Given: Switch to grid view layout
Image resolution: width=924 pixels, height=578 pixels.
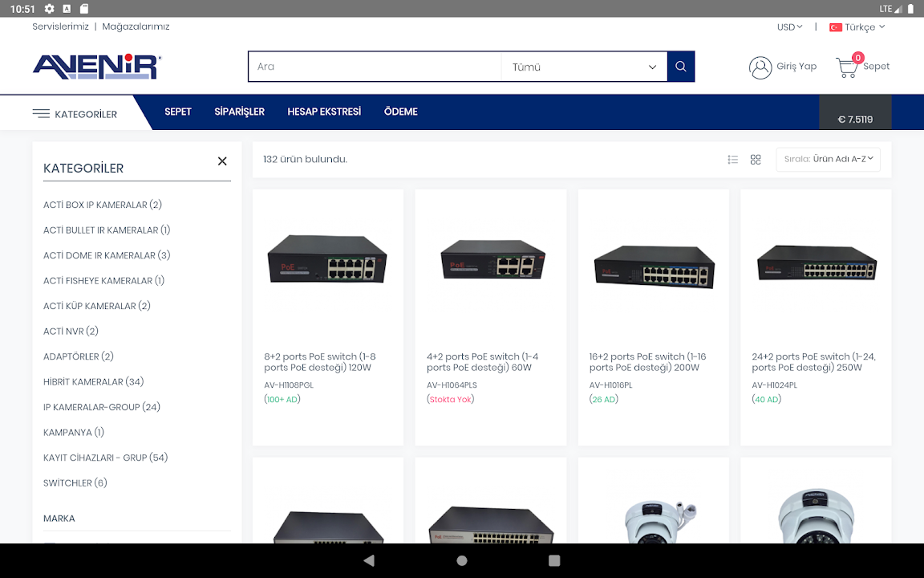Looking at the screenshot, I should click(x=756, y=160).
